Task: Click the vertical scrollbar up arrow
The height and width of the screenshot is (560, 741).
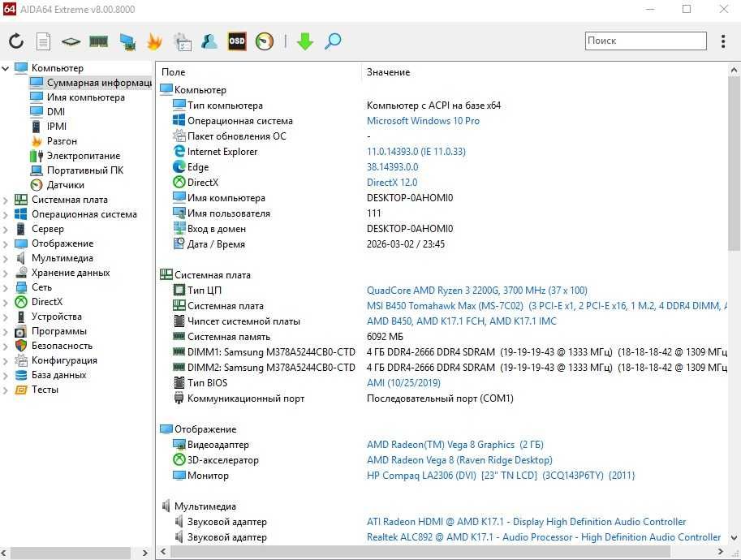Action: (x=734, y=71)
